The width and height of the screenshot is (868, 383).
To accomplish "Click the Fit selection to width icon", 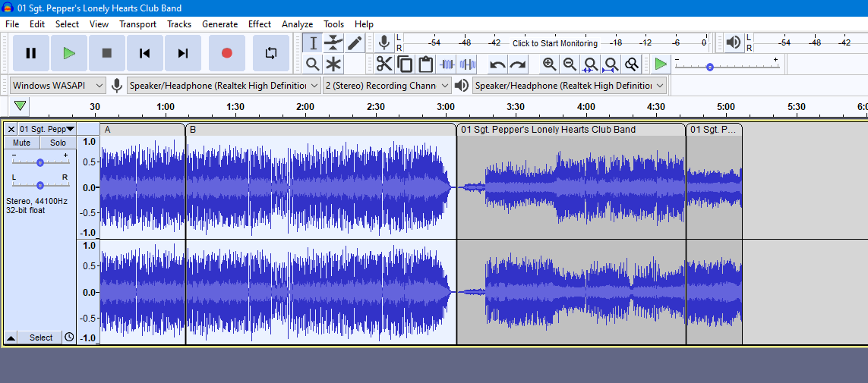I will tap(590, 64).
